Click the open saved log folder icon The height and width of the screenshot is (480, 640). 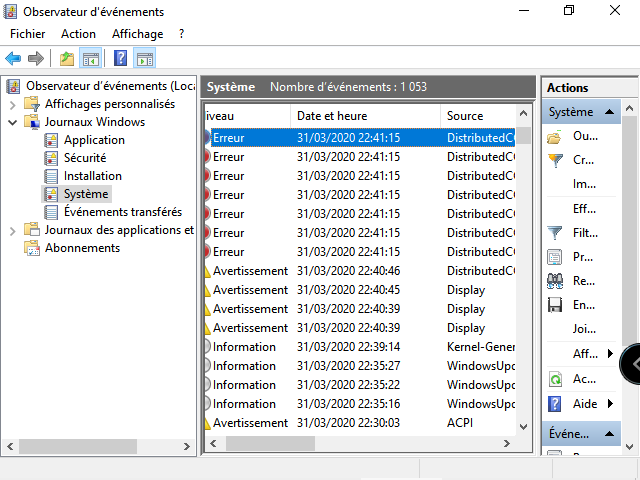click(x=554, y=138)
